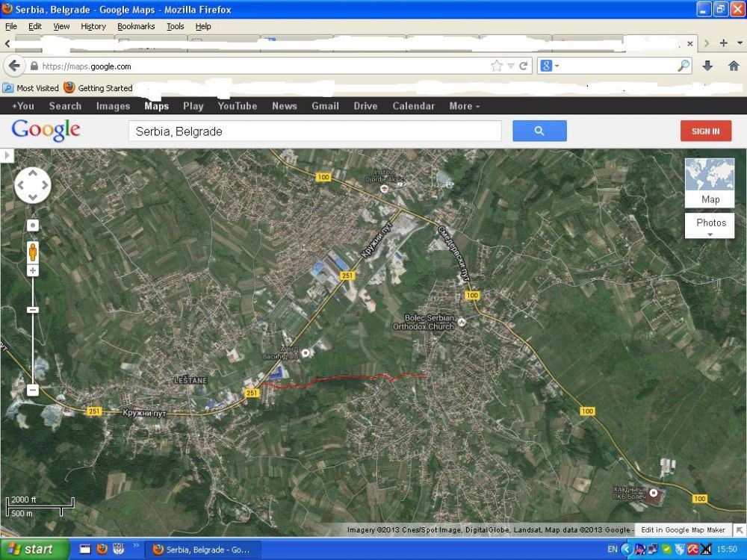Click the Street View pegman icon
The width and height of the screenshot is (747, 560).
coord(32,252)
